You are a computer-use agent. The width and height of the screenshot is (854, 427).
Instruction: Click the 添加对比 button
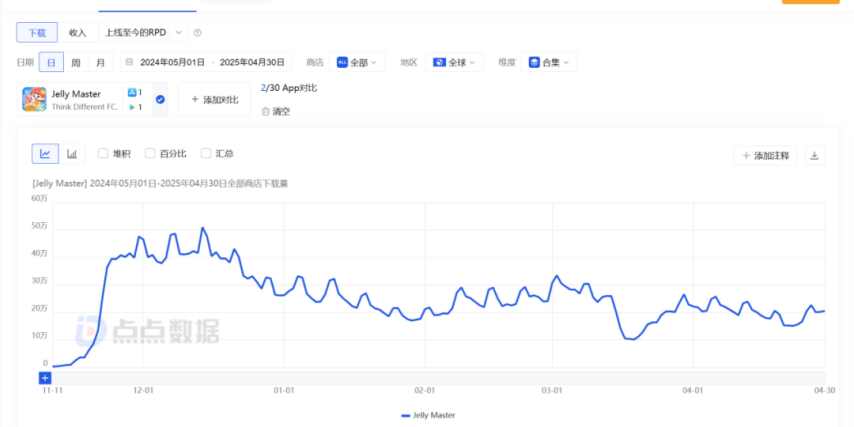coord(214,99)
